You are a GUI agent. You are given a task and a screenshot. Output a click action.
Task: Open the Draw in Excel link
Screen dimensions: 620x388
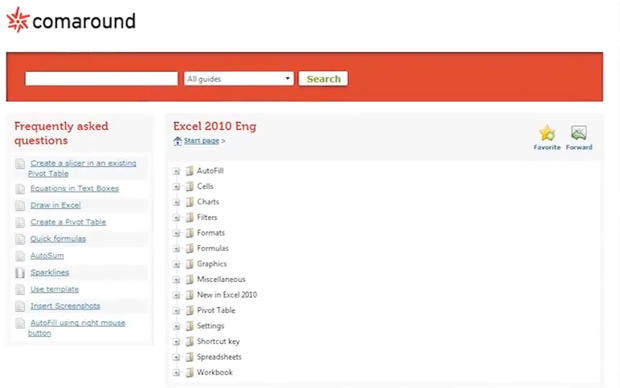tap(56, 205)
